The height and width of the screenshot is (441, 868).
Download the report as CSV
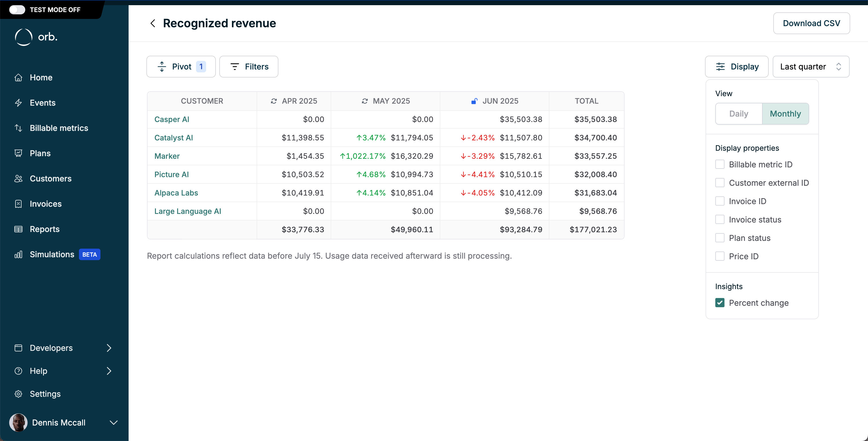(811, 23)
